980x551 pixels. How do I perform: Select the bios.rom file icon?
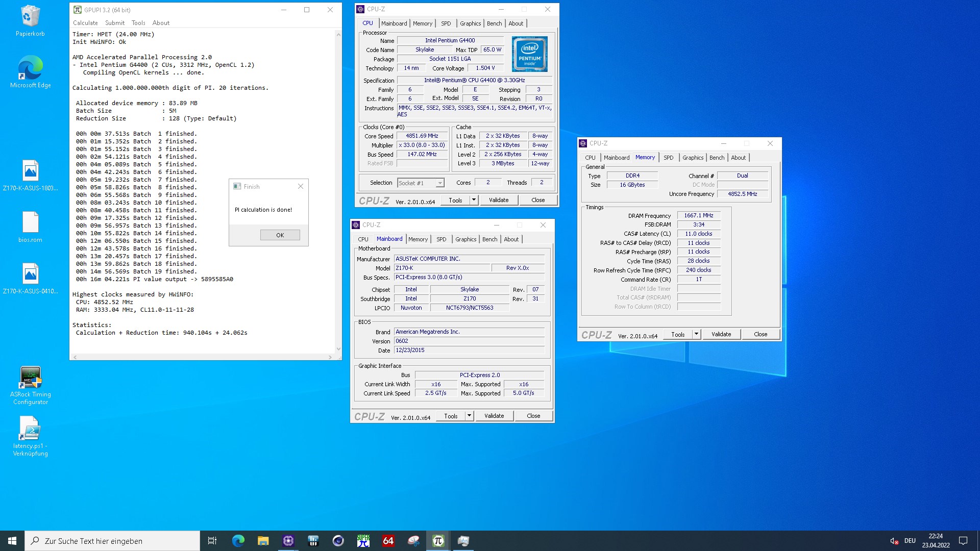tap(30, 227)
